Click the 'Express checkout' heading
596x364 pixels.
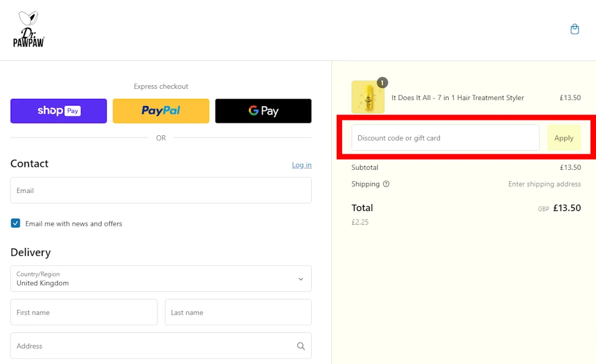coord(161,86)
